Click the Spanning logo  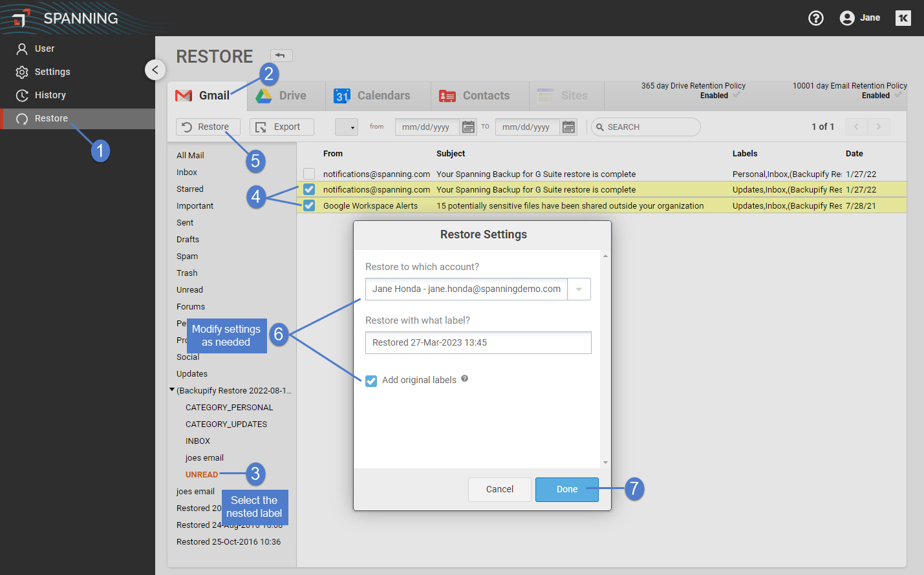pos(65,18)
